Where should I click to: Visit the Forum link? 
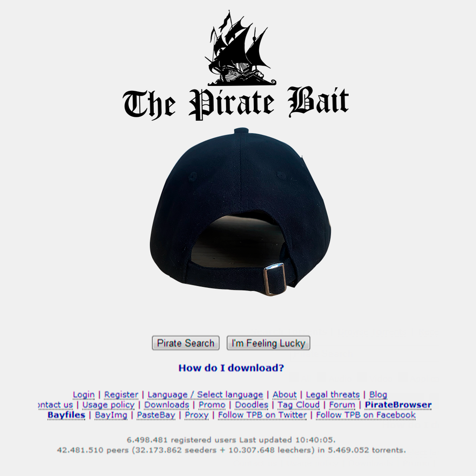point(342,405)
